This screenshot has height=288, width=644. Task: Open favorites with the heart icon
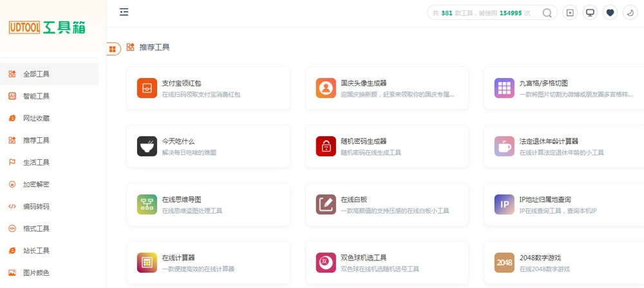click(610, 13)
